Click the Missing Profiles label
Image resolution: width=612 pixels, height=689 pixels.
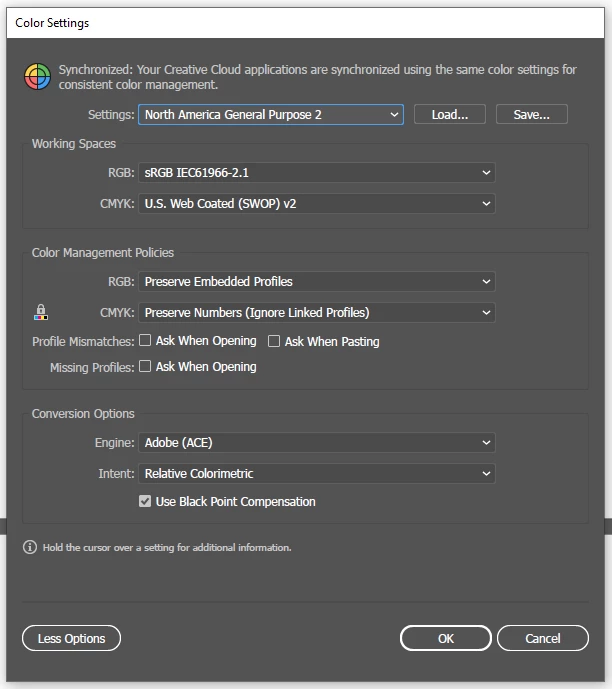(92, 367)
